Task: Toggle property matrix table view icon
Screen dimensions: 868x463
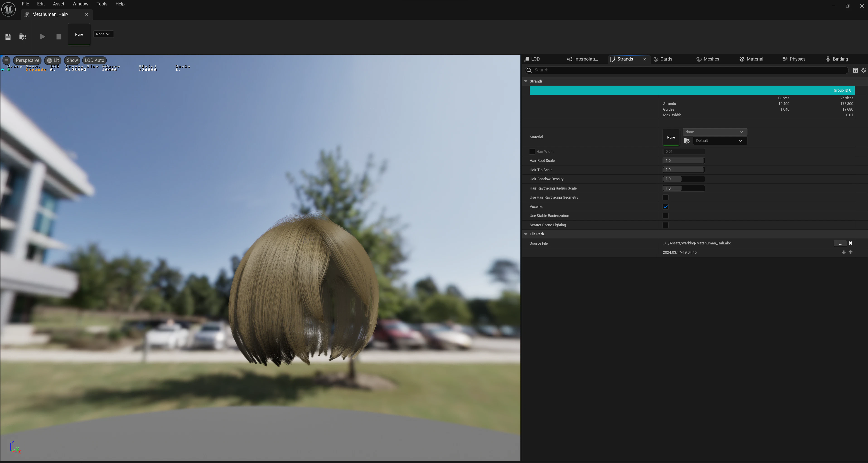Action: 855,70
